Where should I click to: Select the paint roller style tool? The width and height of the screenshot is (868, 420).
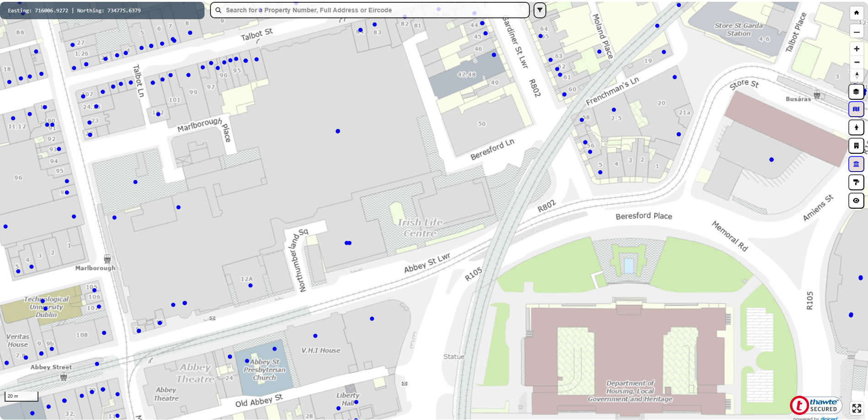[856, 182]
